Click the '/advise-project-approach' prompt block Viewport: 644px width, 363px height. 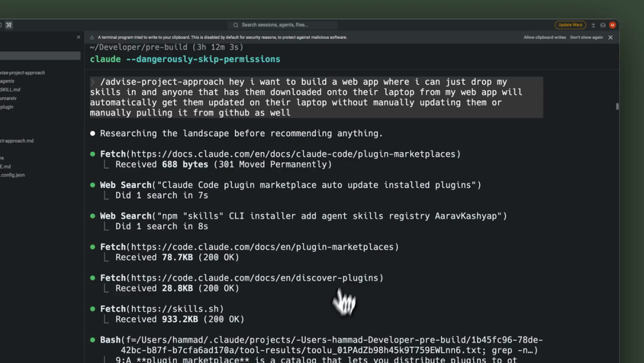click(x=316, y=97)
